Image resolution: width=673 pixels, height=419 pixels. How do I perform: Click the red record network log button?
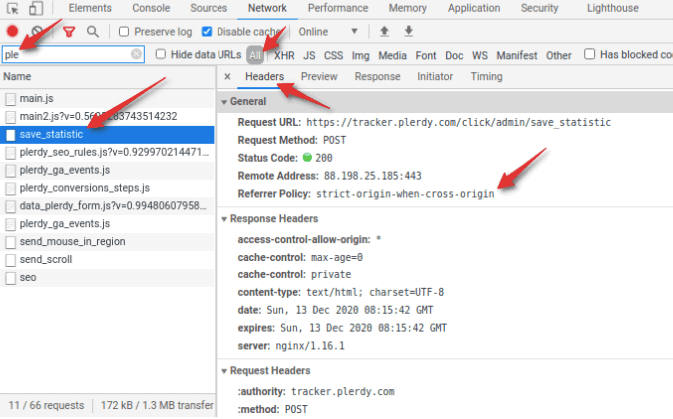point(13,31)
